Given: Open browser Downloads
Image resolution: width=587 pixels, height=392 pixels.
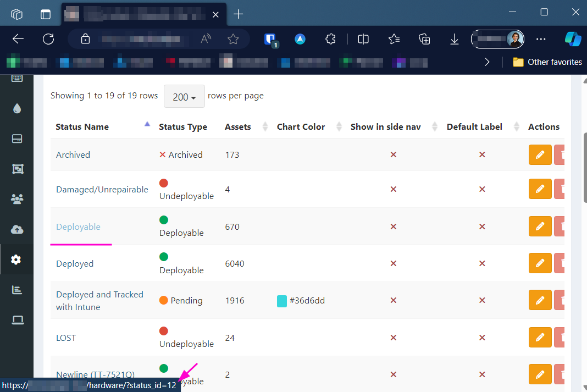Looking at the screenshot, I should (x=454, y=39).
